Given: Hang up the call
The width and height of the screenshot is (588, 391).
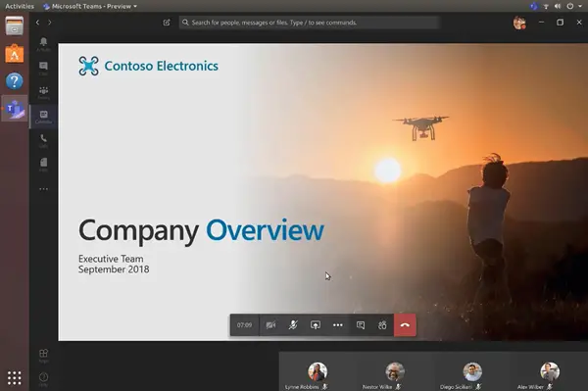Looking at the screenshot, I should [x=405, y=325].
